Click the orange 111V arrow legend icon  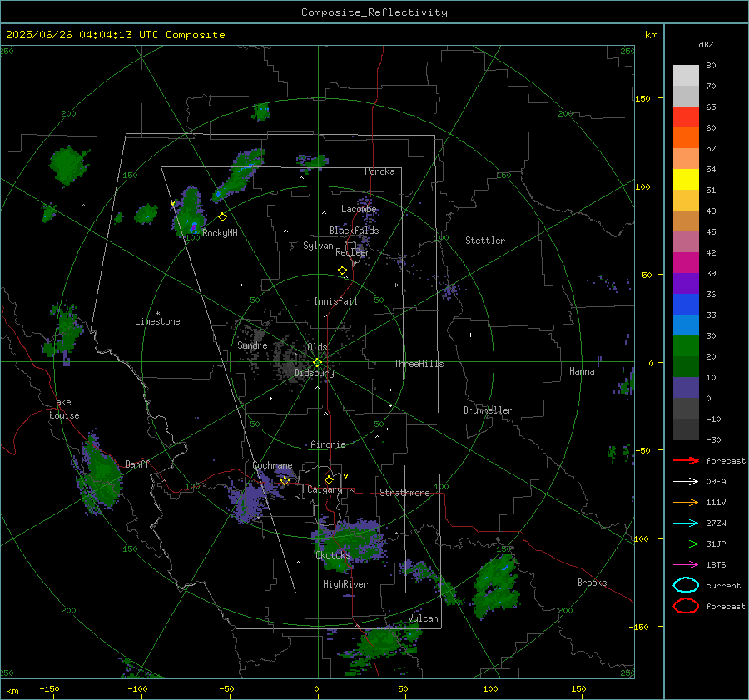pyautogui.click(x=686, y=502)
